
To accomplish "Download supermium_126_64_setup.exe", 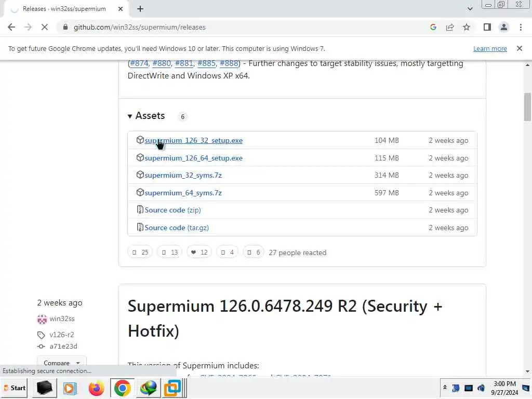I will (x=193, y=158).
